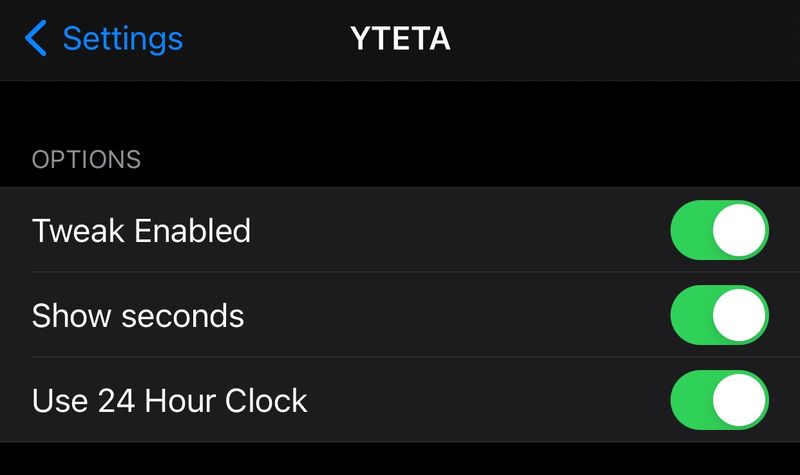The width and height of the screenshot is (800, 475).
Task: Select the OPTIONS section header
Action: (x=86, y=160)
